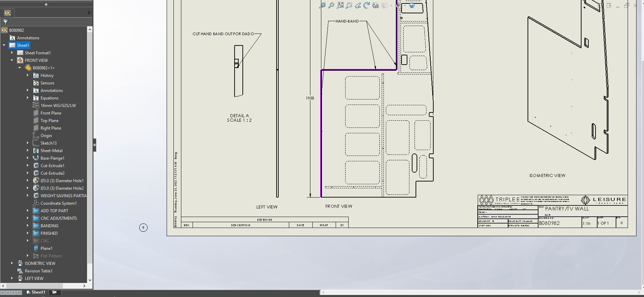Expand the ISOMETRIC VIEW node
The image size is (644, 297).
pos(12,263)
